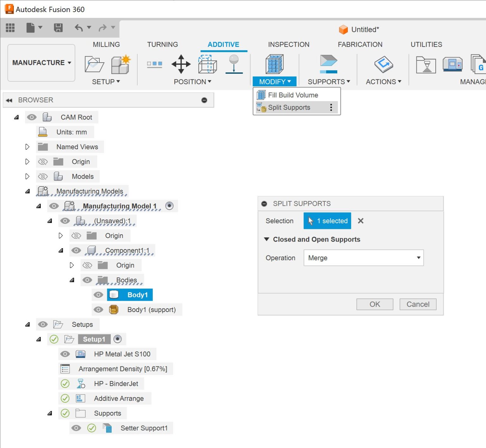The width and height of the screenshot is (486, 448).
Task: Select the Move component Position tool
Action: pyautogui.click(x=181, y=64)
